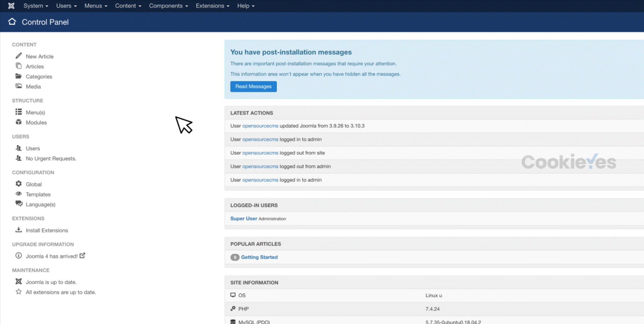Click All extensions are up to date link
This screenshot has width=644, height=324.
61,292
